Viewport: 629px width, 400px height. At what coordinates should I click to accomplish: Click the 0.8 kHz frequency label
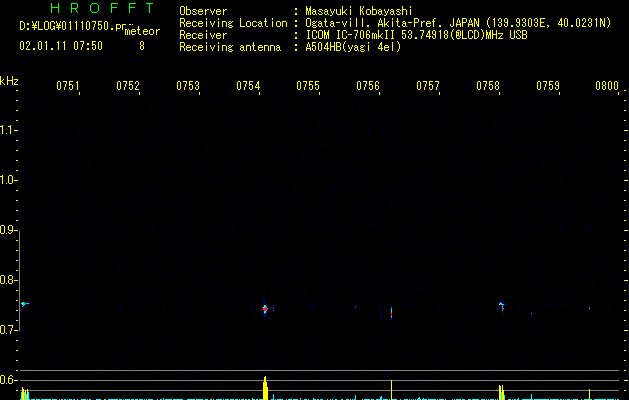8,280
